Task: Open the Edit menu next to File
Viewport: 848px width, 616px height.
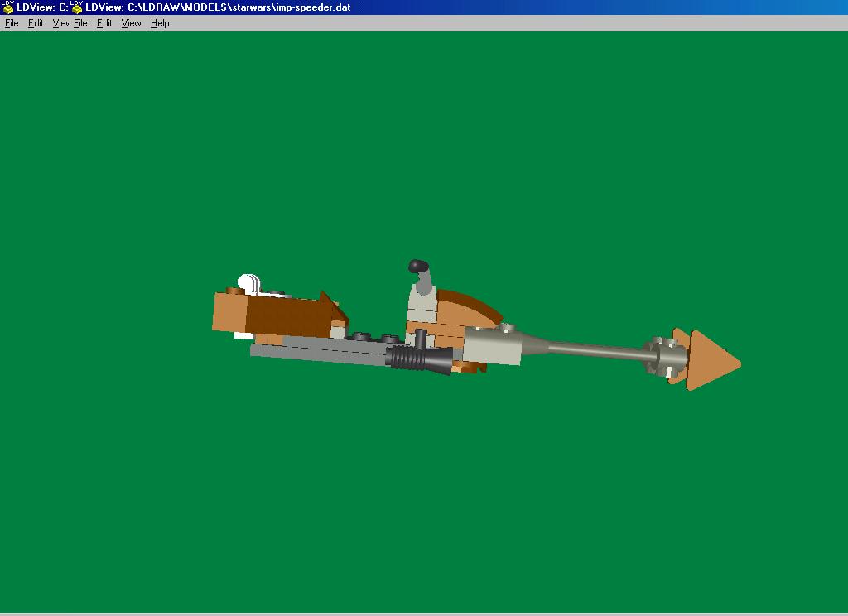Action: (x=104, y=23)
